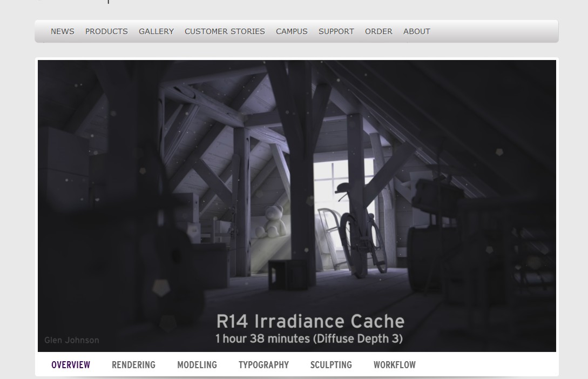Switch to the OVERVIEW tab
The width and height of the screenshot is (588, 379).
pyautogui.click(x=71, y=365)
